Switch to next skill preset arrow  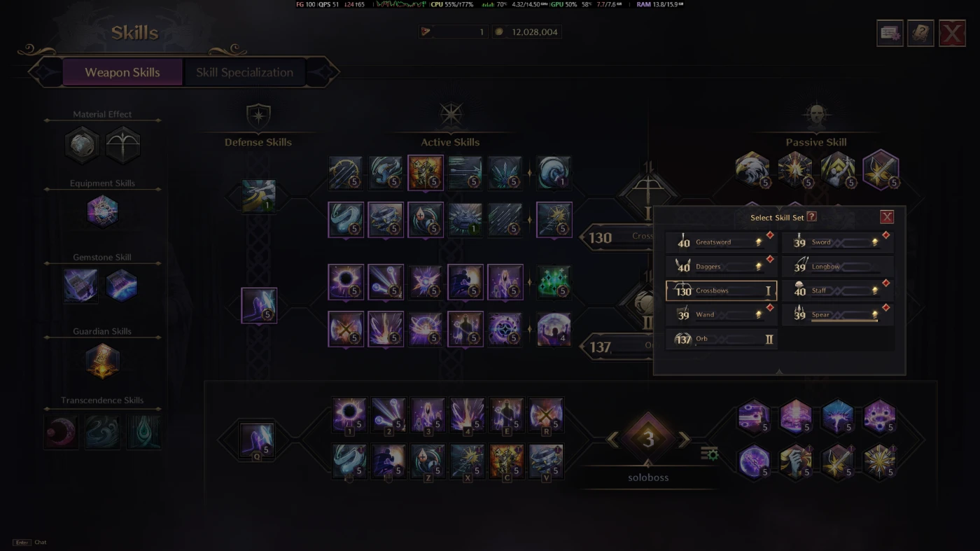684,439
